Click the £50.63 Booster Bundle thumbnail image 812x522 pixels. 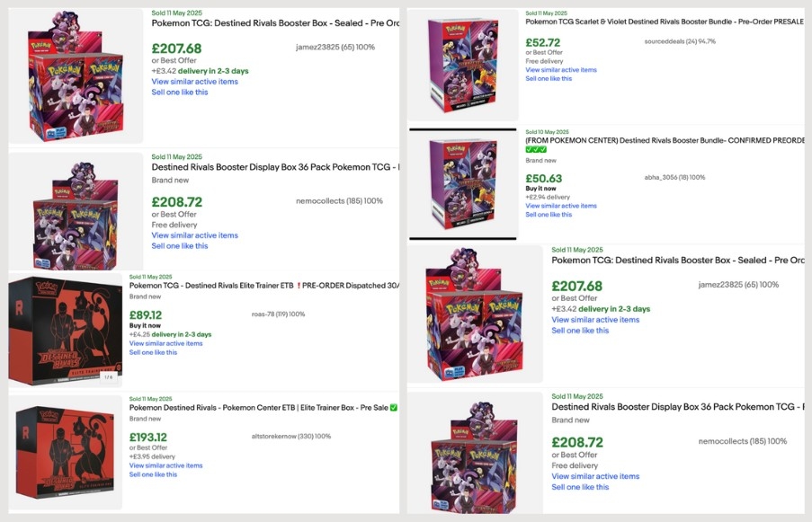pyautogui.click(x=462, y=184)
